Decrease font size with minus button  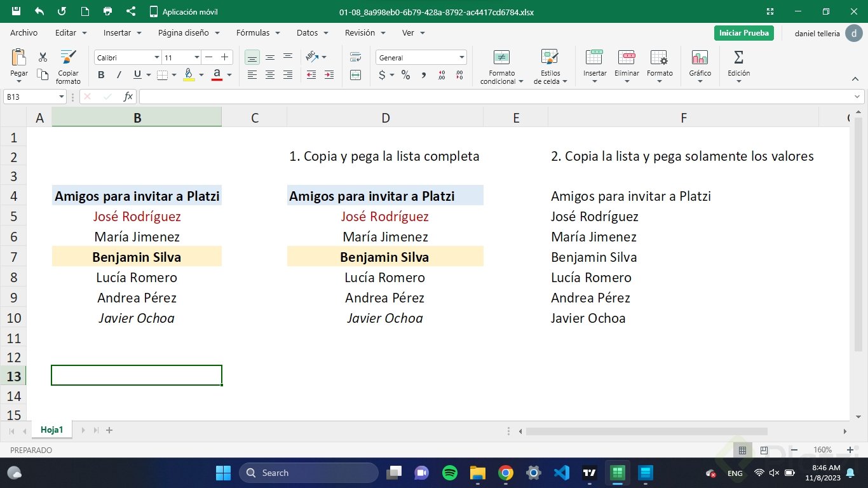click(x=209, y=57)
